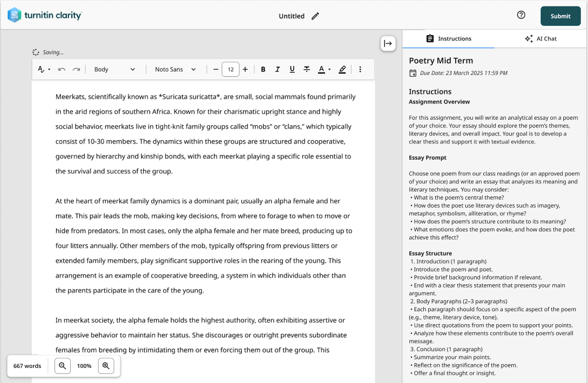Redo the last edit
This screenshot has width=588, height=383.
point(76,70)
